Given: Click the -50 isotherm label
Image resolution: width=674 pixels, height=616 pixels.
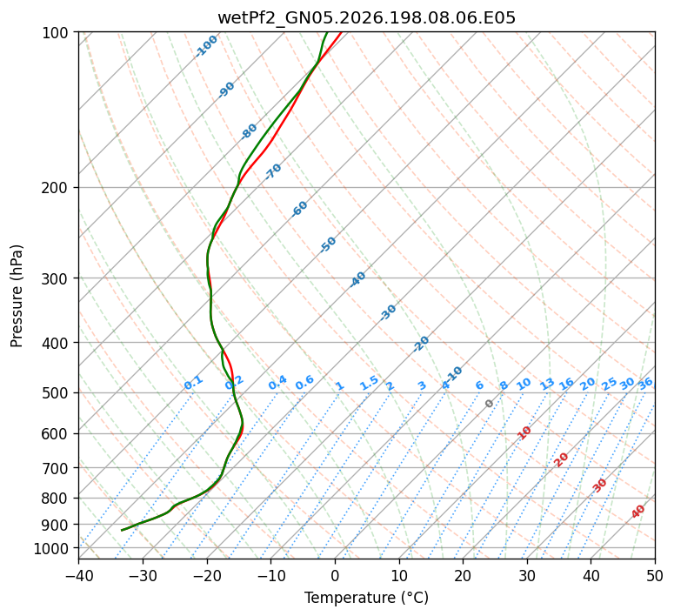Looking at the screenshot, I should coord(328,244).
